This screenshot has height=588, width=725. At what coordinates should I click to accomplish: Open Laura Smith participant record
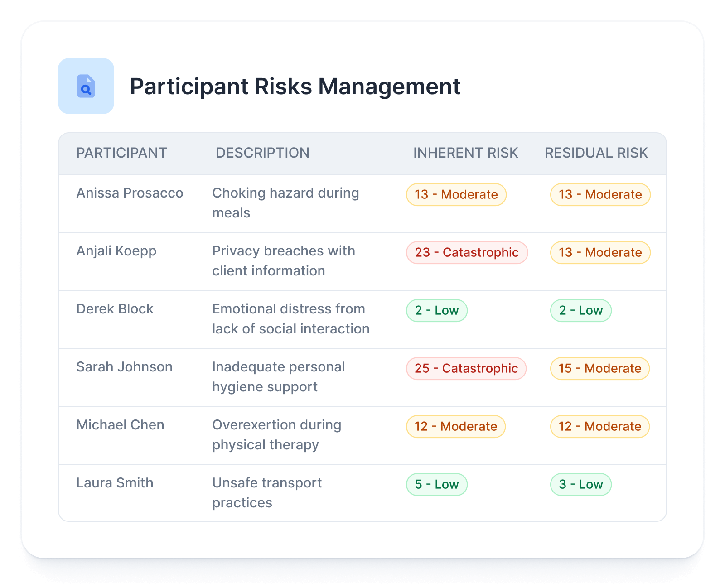115,483
